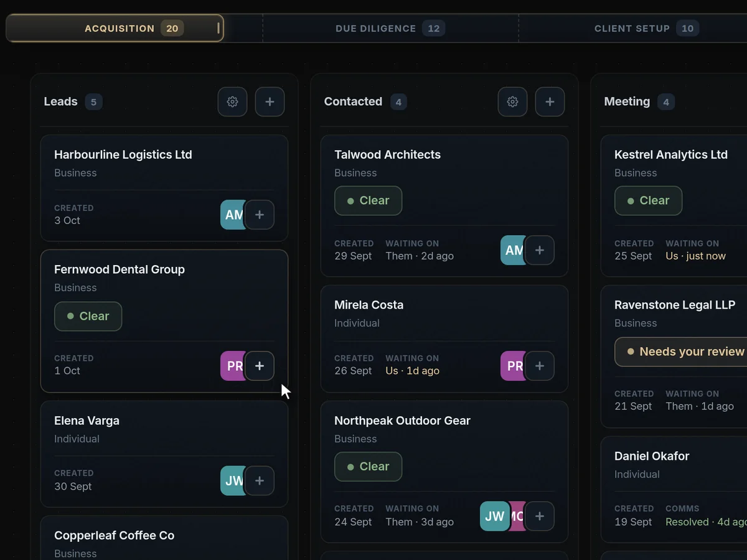Click the Leads column heading
Image resolution: width=747 pixels, height=560 pixels.
(x=60, y=101)
